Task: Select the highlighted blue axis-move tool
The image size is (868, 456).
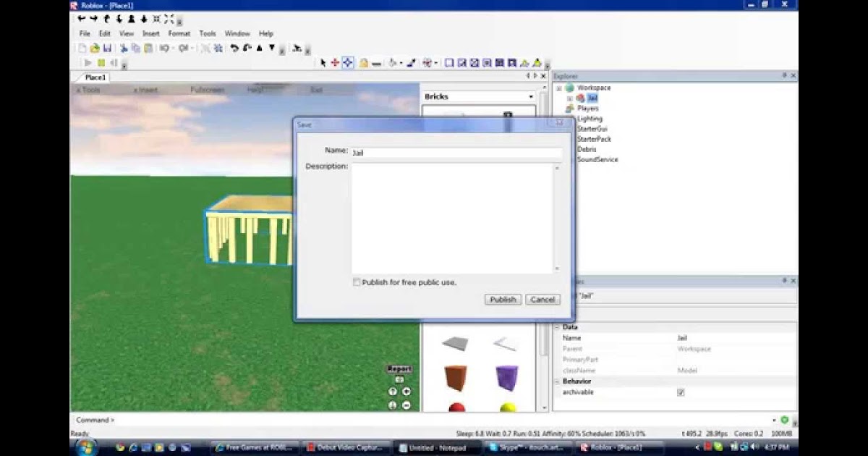Action: click(348, 63)
